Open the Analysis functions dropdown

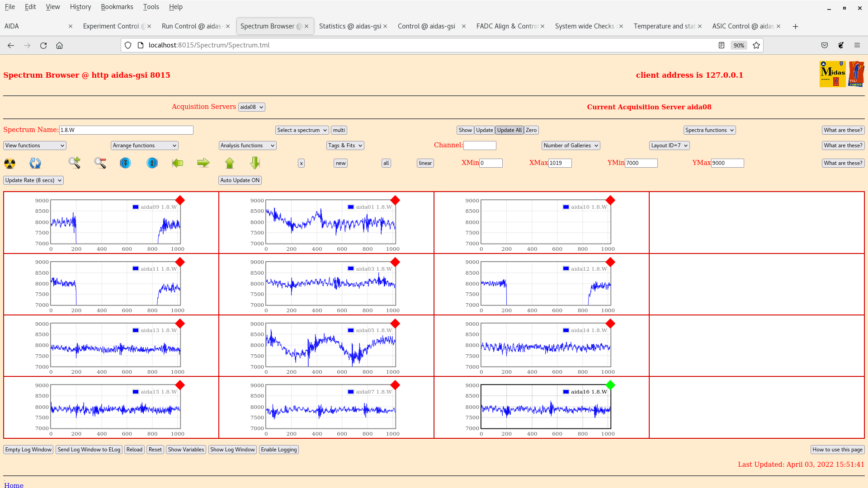pyautogui.click(x=247, y=145)
